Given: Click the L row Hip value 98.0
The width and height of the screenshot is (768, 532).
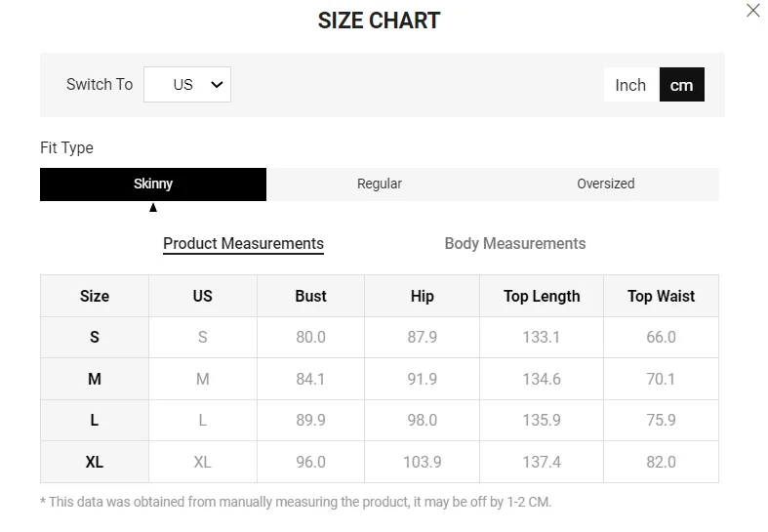Looking at the screenshot, I should click(422, 420).
